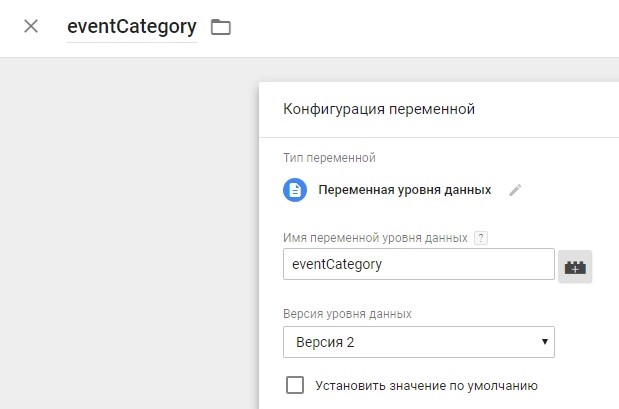Screen dimensions: 619x409
Task: Close the variable editor with the X
Action: 31,27
